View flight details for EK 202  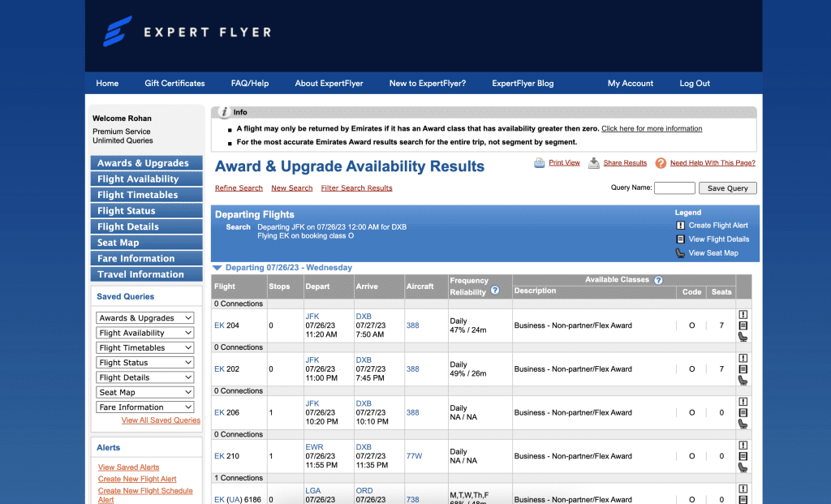tap(743, 368)
